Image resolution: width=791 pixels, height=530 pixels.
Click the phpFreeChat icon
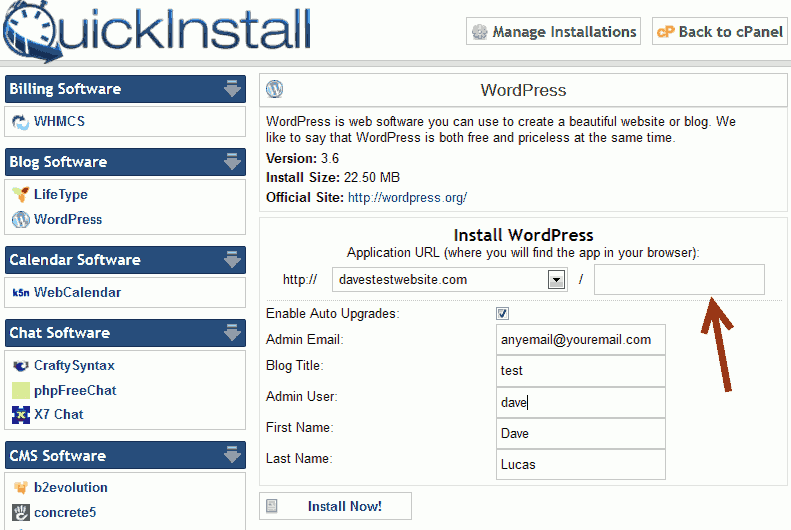21,390
